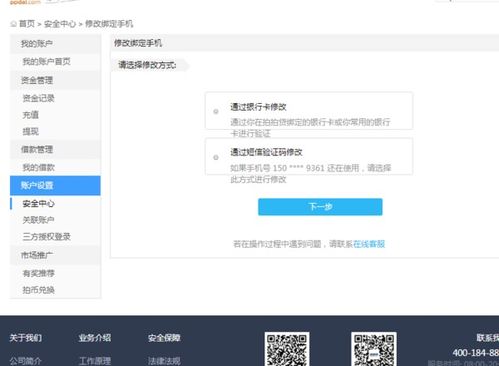Click the 400-184 phone number in footer
499x366 pixels.
(x=476, y=353)
